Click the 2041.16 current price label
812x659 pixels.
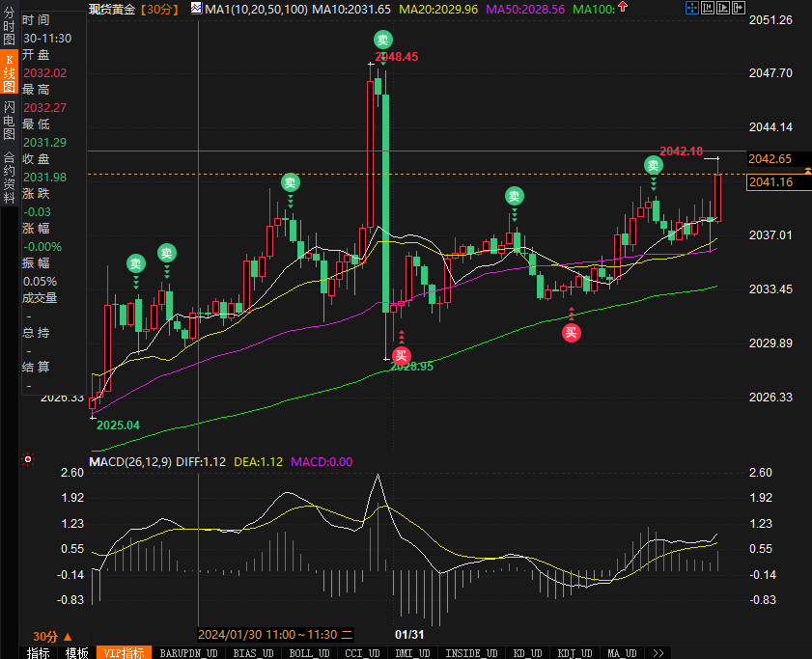pos(770,182)
